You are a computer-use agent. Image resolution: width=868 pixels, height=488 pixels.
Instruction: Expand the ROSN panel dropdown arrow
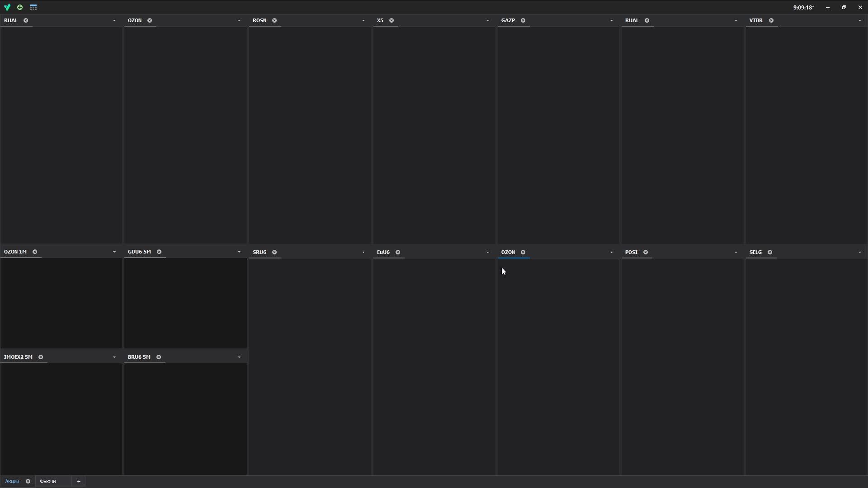363,20
